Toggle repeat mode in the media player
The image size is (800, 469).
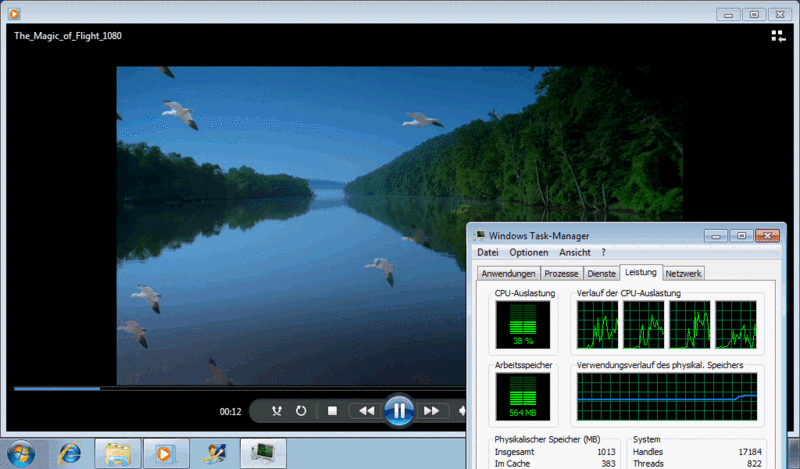coord(301,411)
